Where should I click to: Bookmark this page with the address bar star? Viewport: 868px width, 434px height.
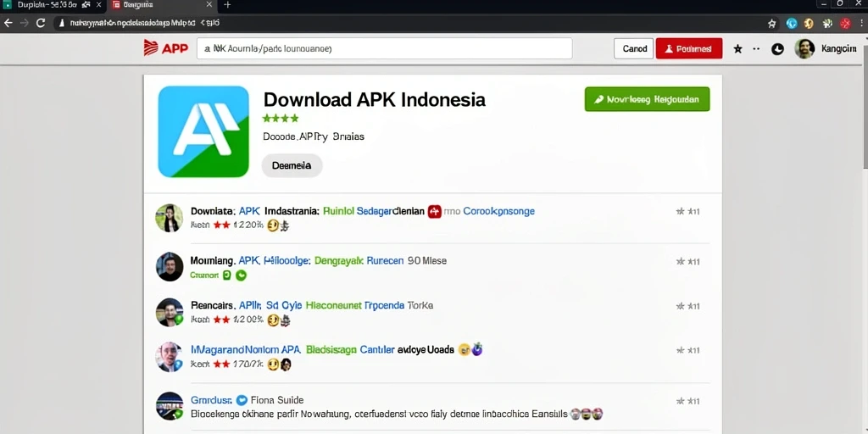pos(772,23)
